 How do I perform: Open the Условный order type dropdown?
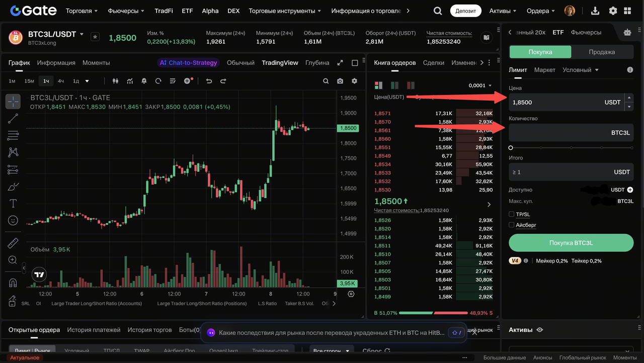pos(581,70)
